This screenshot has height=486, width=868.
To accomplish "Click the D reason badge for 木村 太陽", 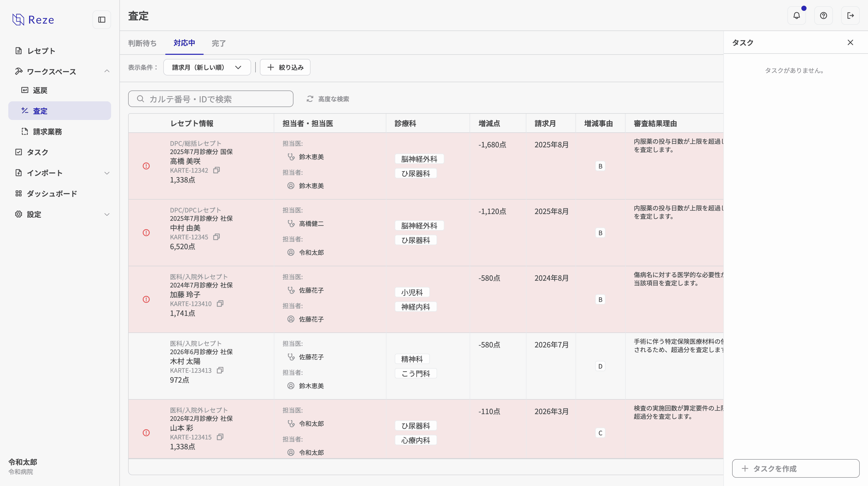I will click(600, 366).
